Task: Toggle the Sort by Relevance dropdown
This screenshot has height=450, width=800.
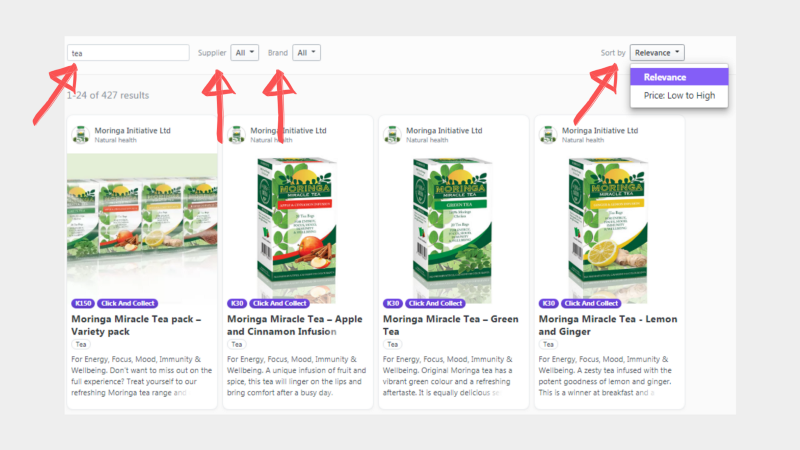Action: [x=657, y=53]
